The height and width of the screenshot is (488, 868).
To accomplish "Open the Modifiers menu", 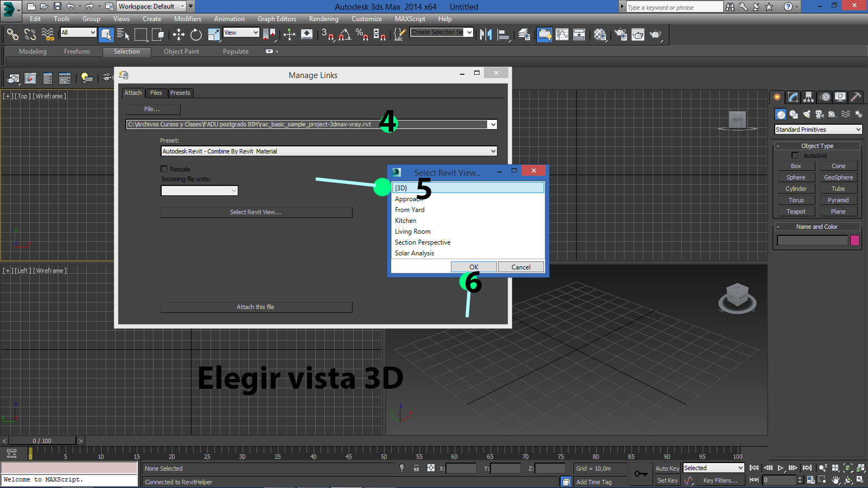I will click(188, 19).
